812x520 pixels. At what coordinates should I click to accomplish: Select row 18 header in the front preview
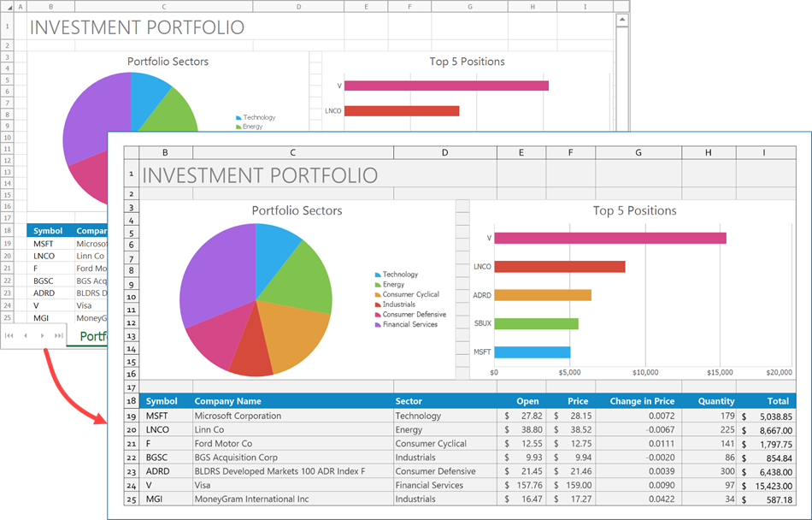click(x=131, y=401)
